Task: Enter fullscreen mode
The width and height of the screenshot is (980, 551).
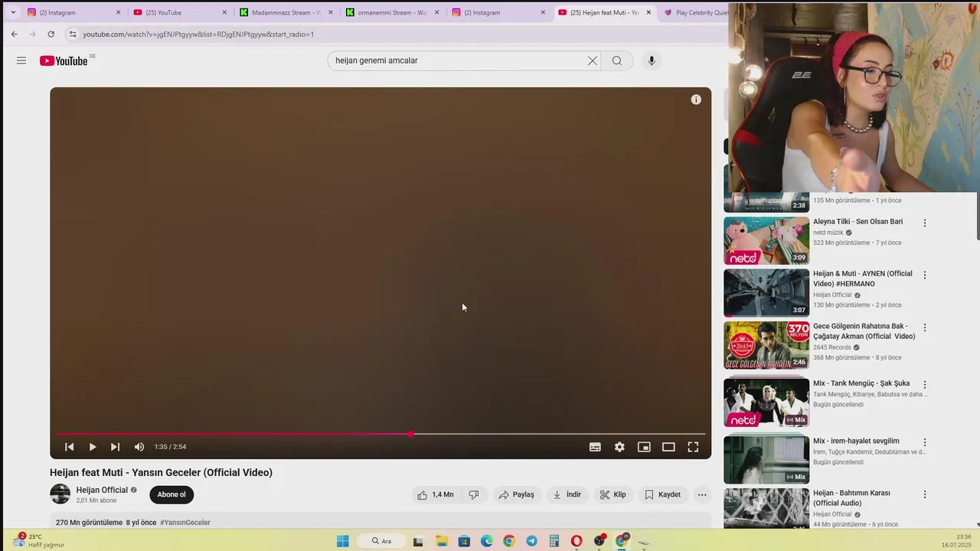Action: tap(693, 447)
